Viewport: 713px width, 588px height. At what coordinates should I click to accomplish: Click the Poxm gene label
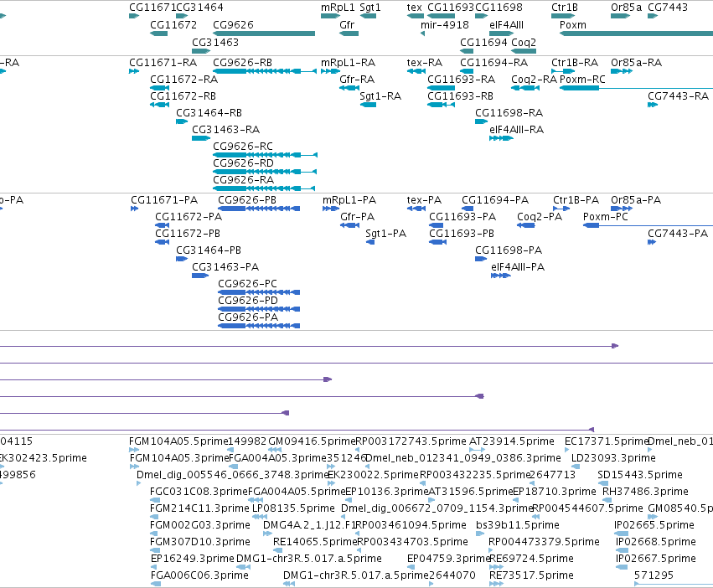[572, 24]
